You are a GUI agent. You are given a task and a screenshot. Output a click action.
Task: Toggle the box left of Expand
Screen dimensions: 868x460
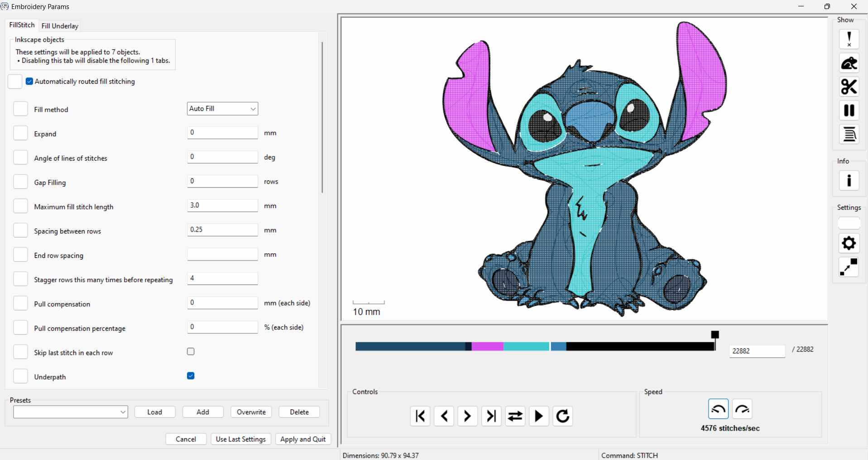[20, 133]
